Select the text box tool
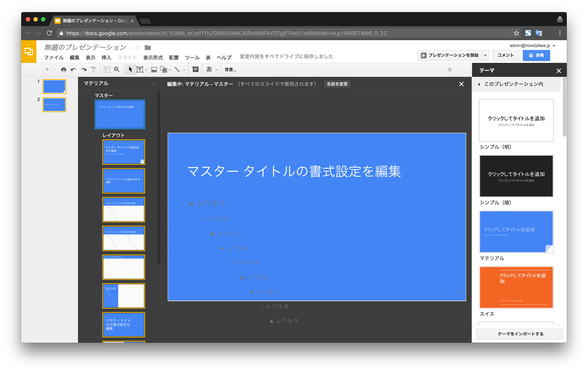 click(140, 69)
